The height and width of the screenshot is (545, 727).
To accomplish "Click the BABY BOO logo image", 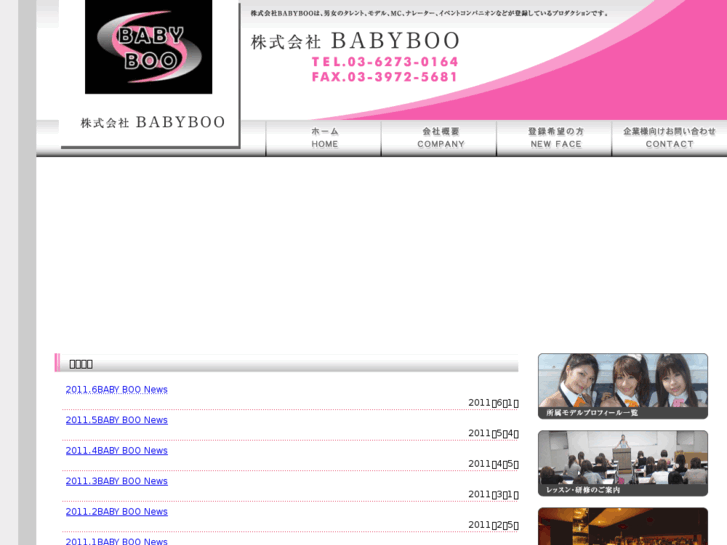I will [x=148, y=47].
